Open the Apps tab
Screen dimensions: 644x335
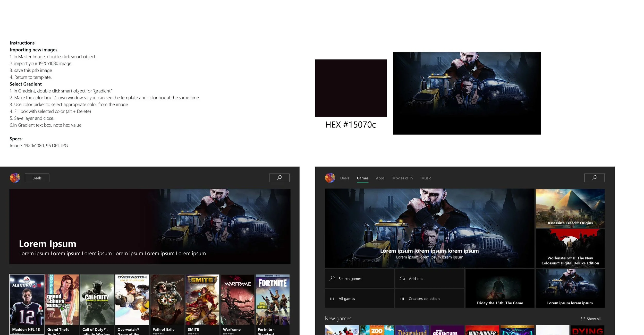point(380,178)
